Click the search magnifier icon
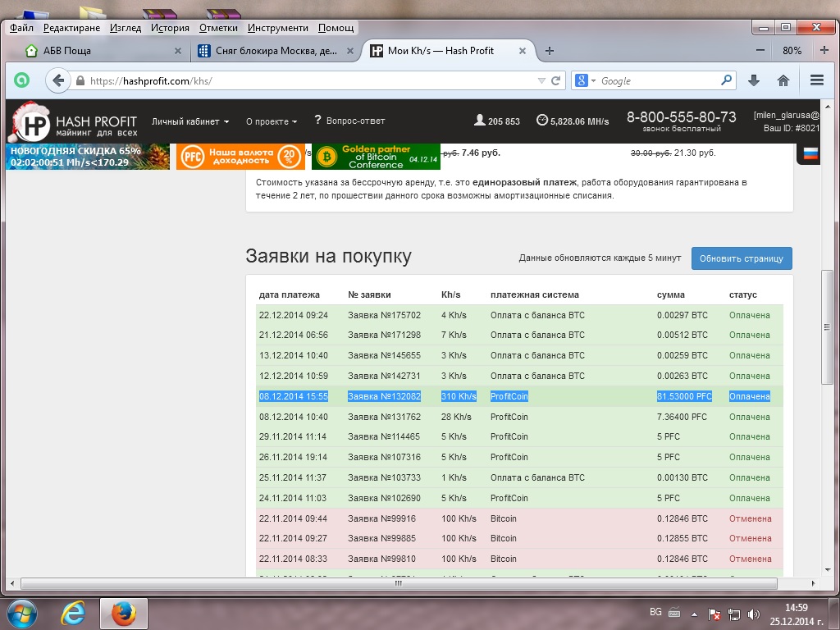Viewport: 840px width, 630px height. tap(726, 80)
